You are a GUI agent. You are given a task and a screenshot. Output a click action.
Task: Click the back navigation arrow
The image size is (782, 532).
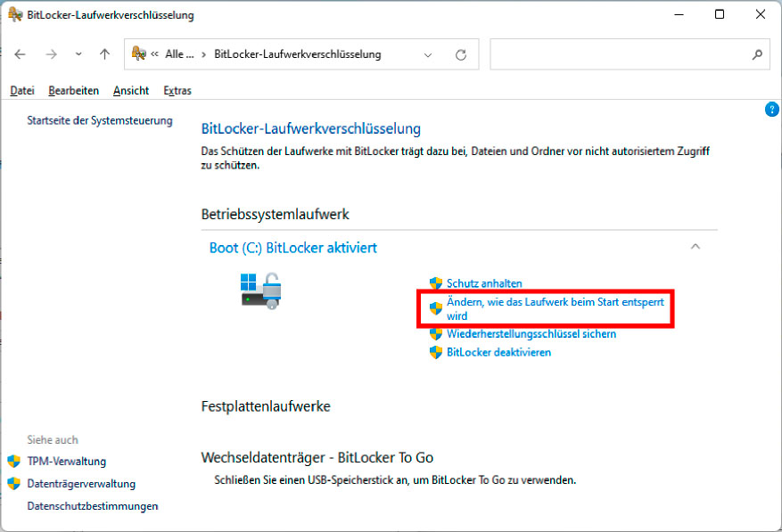[21, 54]
